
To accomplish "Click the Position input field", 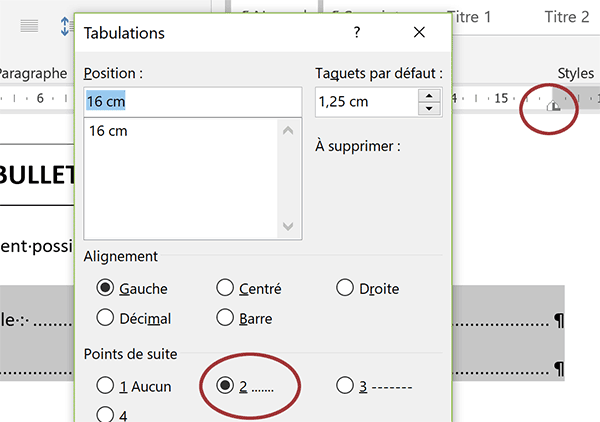I will tap(192, 101).
